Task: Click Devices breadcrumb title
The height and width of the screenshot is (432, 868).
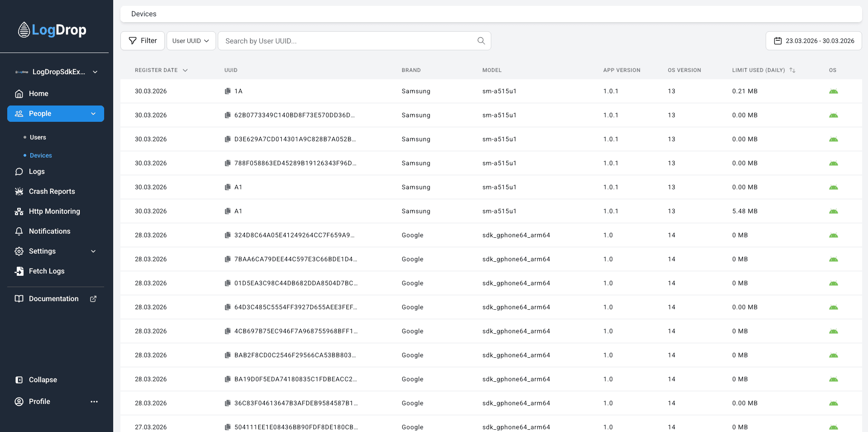Action: pyautogui.click(x=144, y=14)
